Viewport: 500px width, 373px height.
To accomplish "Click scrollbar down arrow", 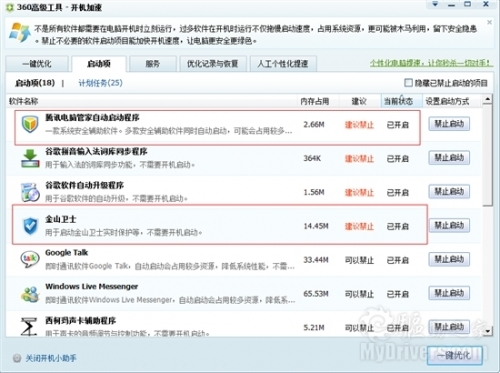I will tap(487, 331).
